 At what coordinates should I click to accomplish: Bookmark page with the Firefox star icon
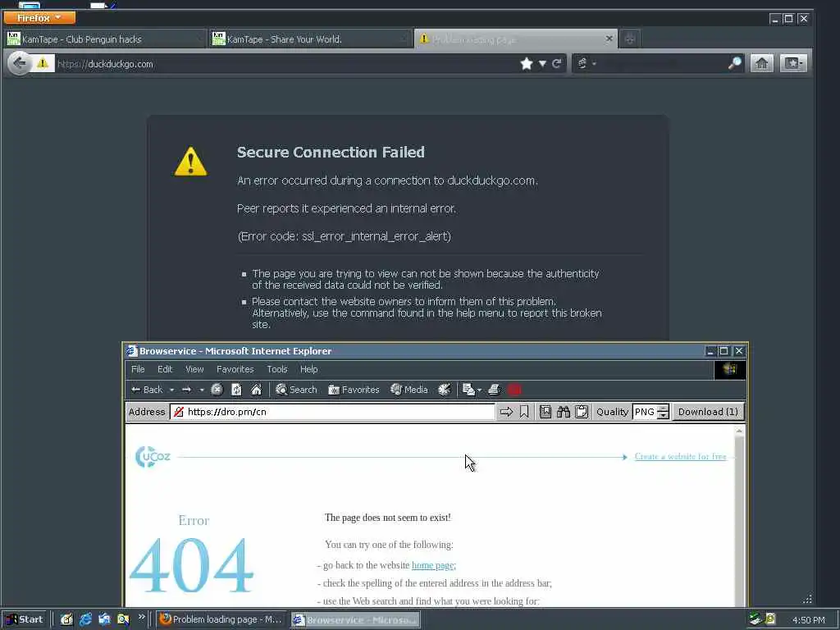[527, 64]
